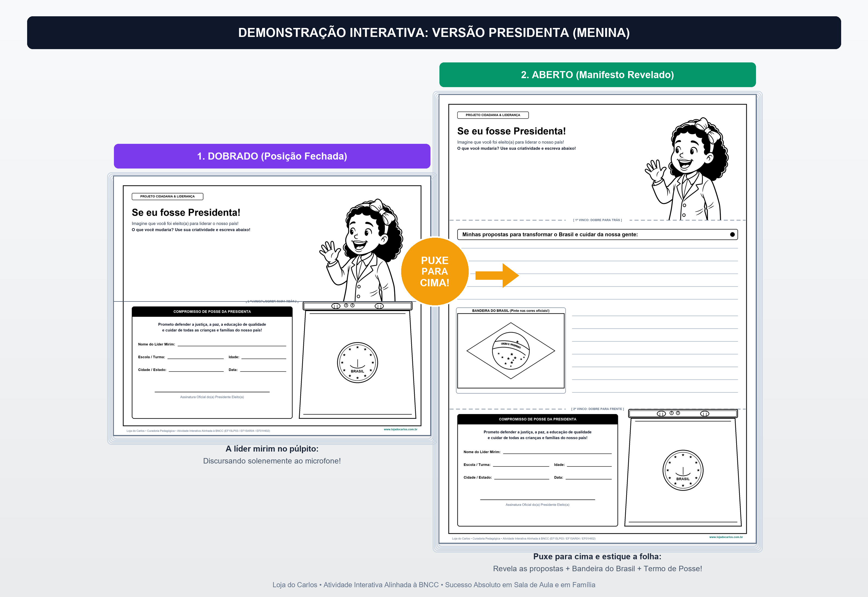This screenshot has height=597, width=868.
Task: Click PROJETO CIDADANIA & LIDERANÇA tag on open sheet
Action: point(493,115)
